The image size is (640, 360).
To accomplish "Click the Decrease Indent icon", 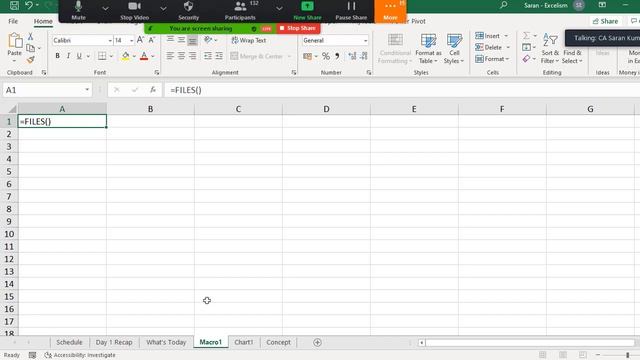I will 208,56.
